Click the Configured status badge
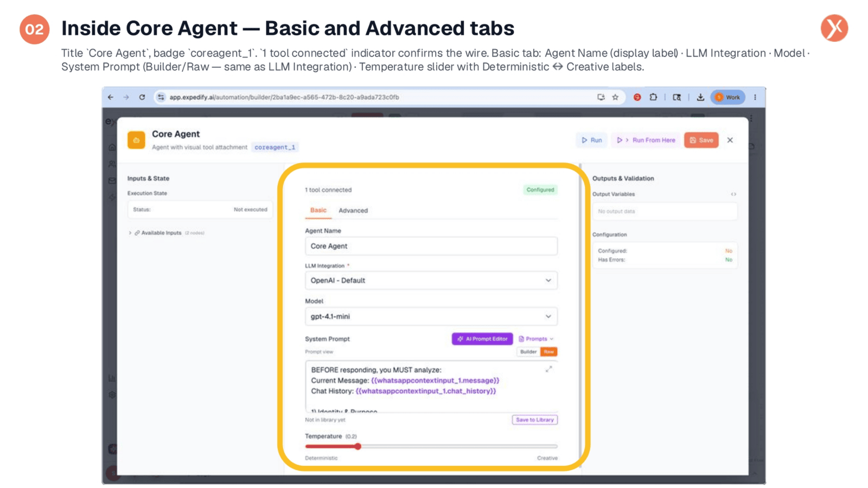Image resolution: width=868 pixels, height=488 pixels. point(540,190)
